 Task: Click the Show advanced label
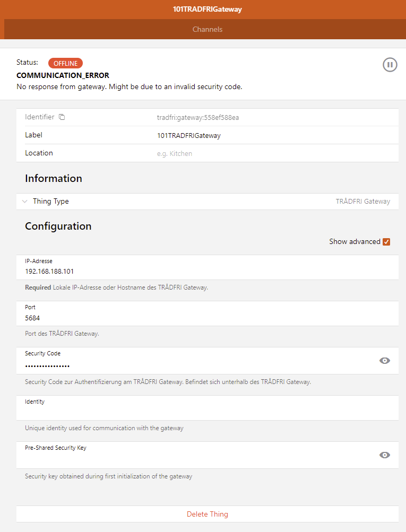click(355, 241)
